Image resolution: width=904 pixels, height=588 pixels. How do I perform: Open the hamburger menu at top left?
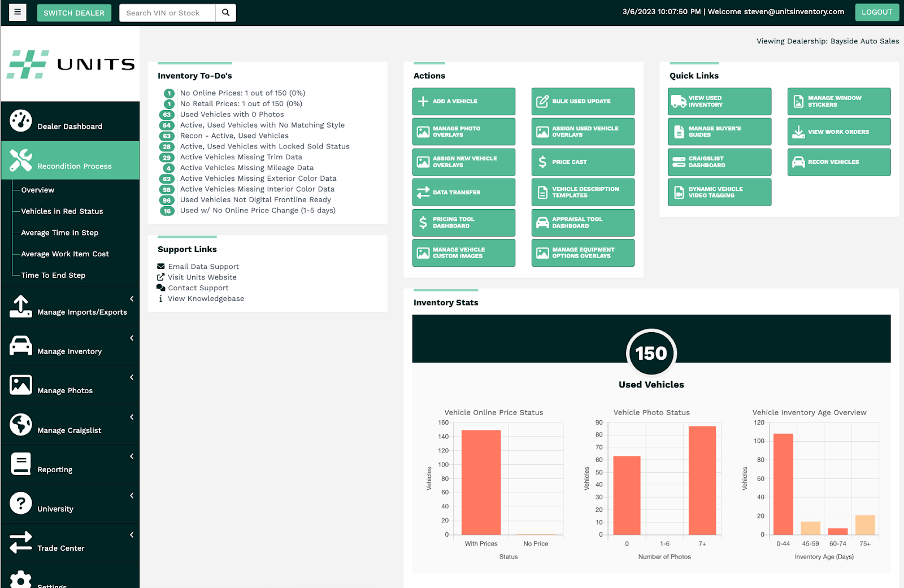[x=17, y=12]
